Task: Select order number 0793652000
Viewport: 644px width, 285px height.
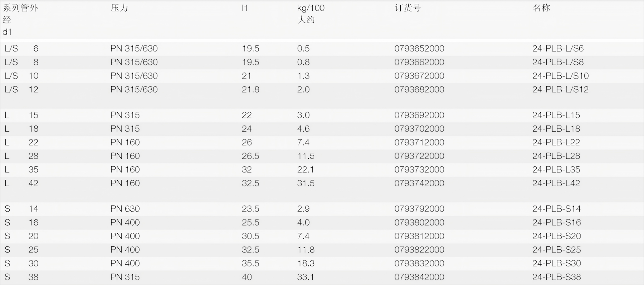Action: coord(419,49)
